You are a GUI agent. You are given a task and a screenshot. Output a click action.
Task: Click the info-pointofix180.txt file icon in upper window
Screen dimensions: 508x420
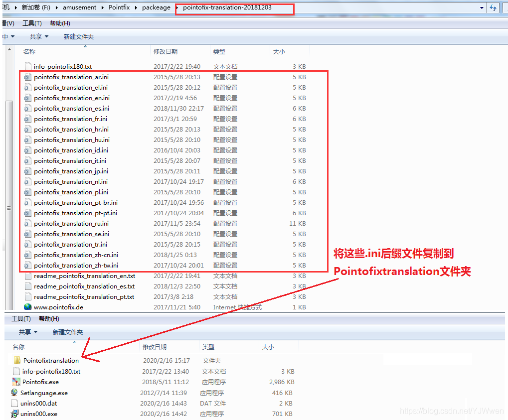28,66
